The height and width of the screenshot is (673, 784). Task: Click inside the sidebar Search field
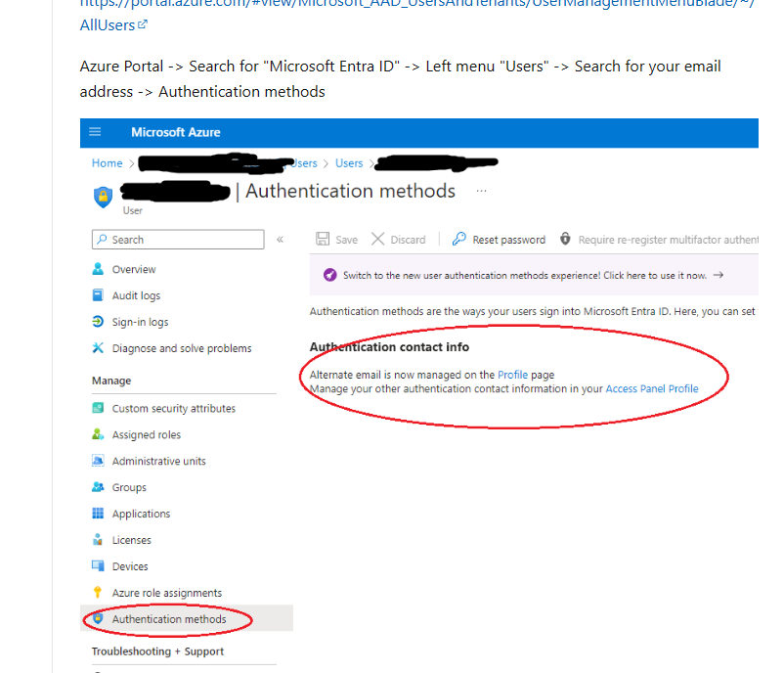pyautogui.click(x=177, y=239)
